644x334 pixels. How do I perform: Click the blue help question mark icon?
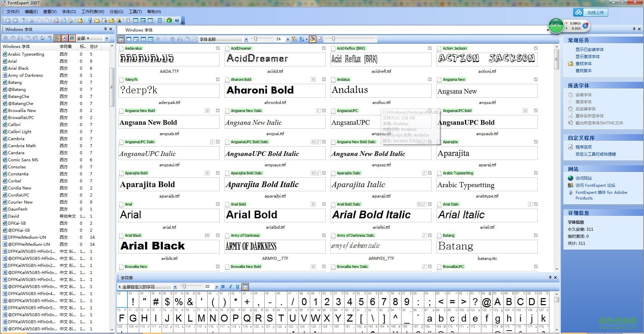pos(177,21)
